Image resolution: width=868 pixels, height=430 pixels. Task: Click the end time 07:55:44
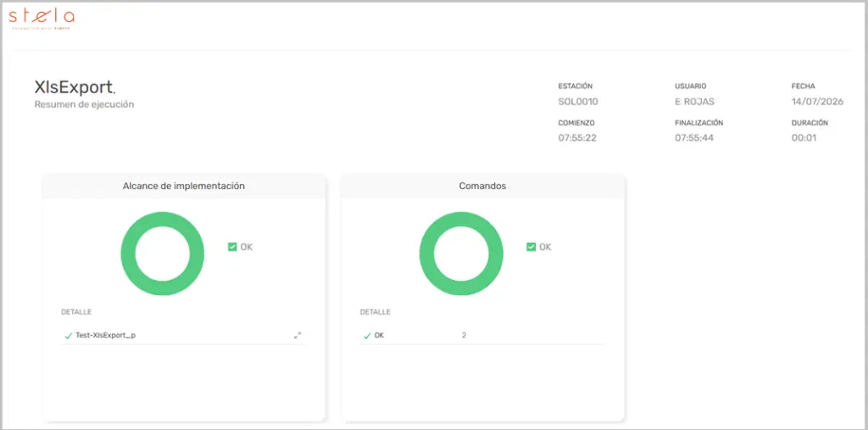point(694,138)
